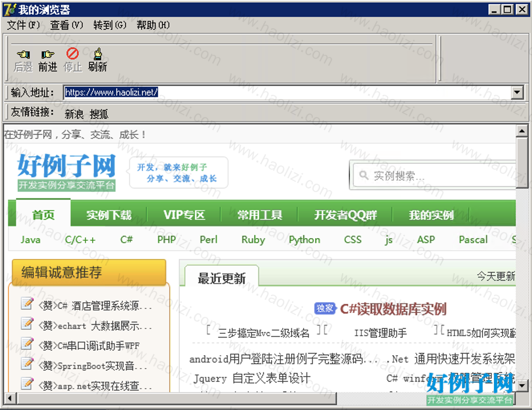Open 三步搞定Mvc二级域名 article
This screenshot has width=532, height=410.
click(263, 333)
